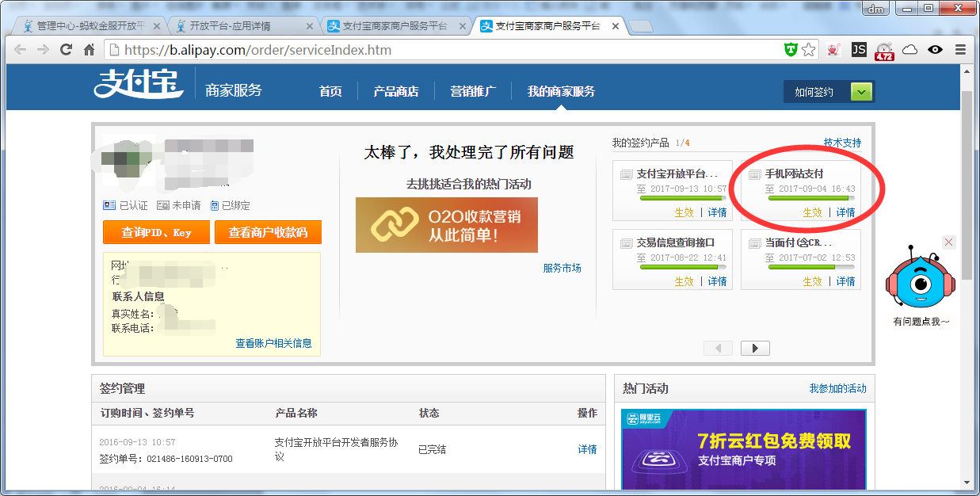Open the Chrome hamburger menu
The width and height of the screenshot is (980, 496).
[x=960, y=50]
